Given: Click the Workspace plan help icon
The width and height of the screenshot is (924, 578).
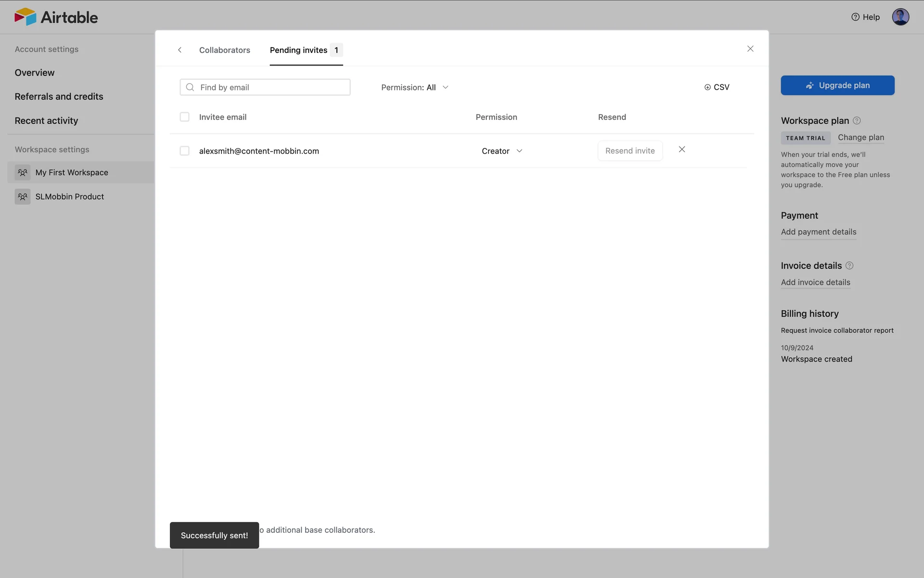Looking at the screenshot, I should tap(857, 121).
